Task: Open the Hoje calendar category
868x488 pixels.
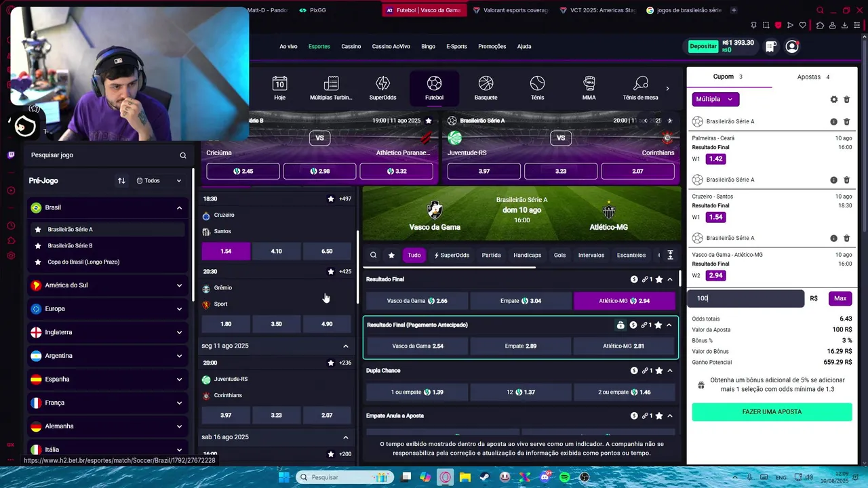Action: pyautogui.click(x=279, y=88)
